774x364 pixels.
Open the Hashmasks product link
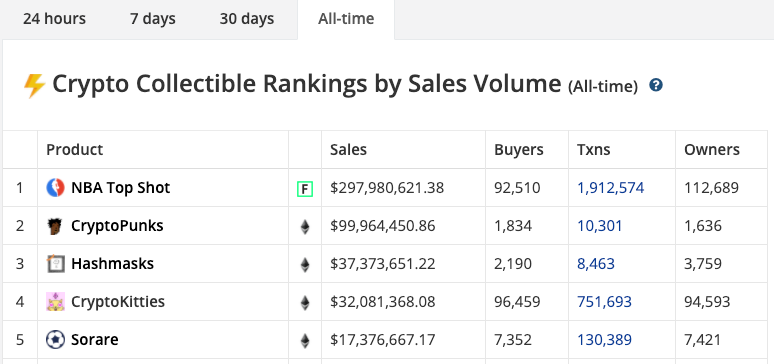(113, 264)
